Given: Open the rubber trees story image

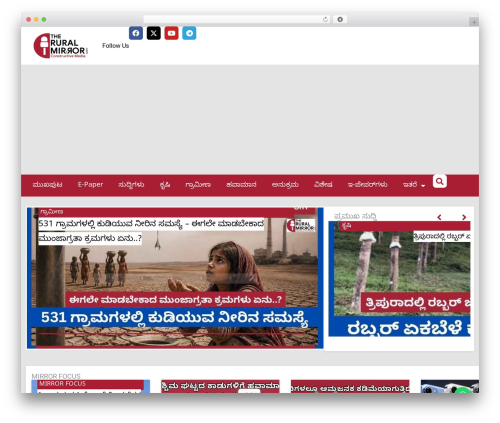Looking at the screenshot, I should tap(399, 279).
